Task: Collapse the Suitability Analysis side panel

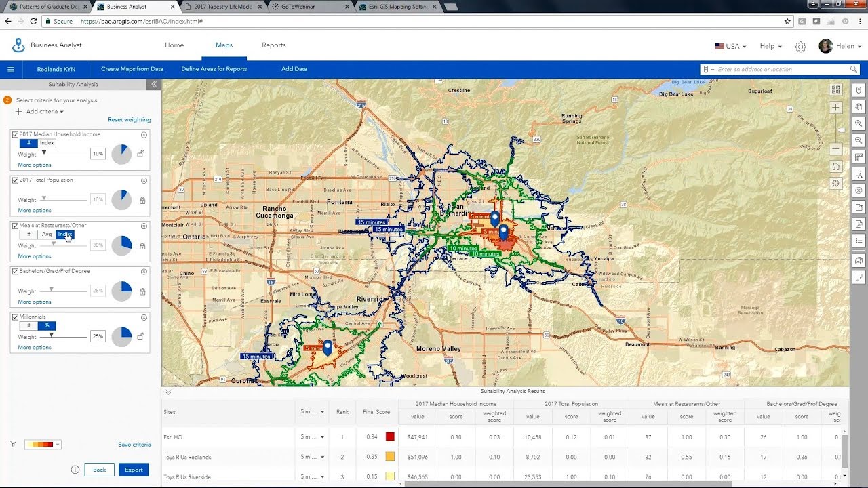Action: [154, 85]
